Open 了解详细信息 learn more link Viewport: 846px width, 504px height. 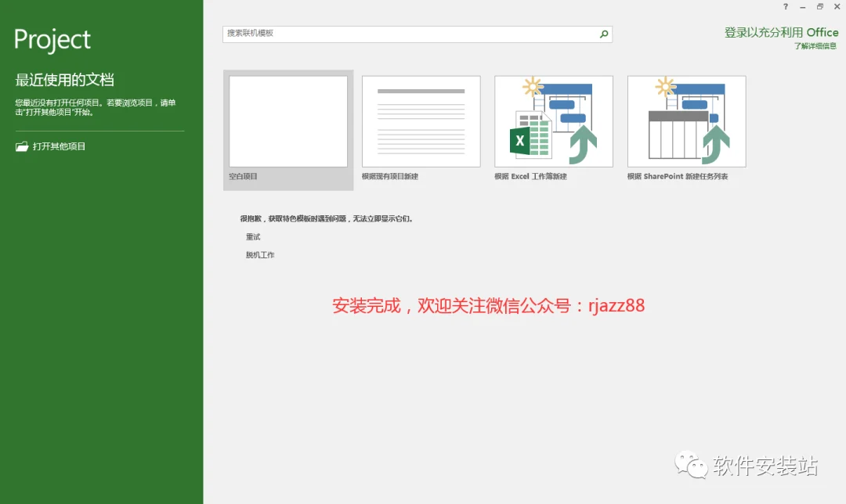click(x=815, y=46)
